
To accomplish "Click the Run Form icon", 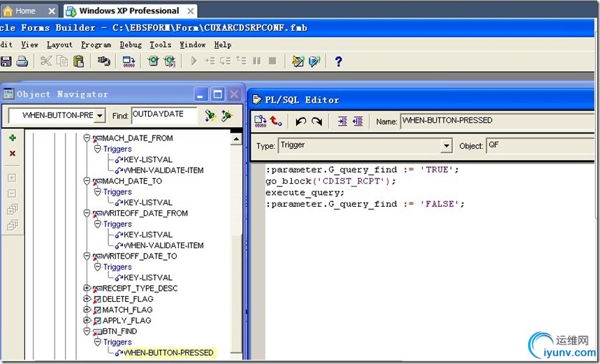I will (154, 61).
